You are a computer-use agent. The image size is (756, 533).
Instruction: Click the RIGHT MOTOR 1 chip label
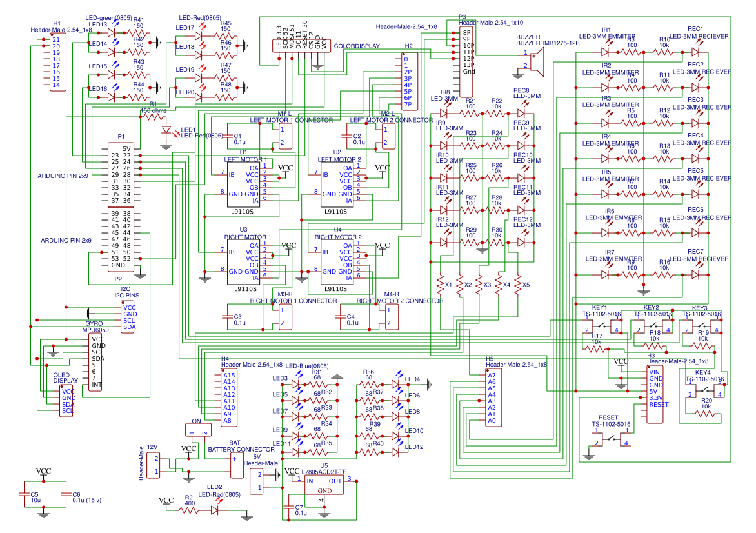[247, 237]
